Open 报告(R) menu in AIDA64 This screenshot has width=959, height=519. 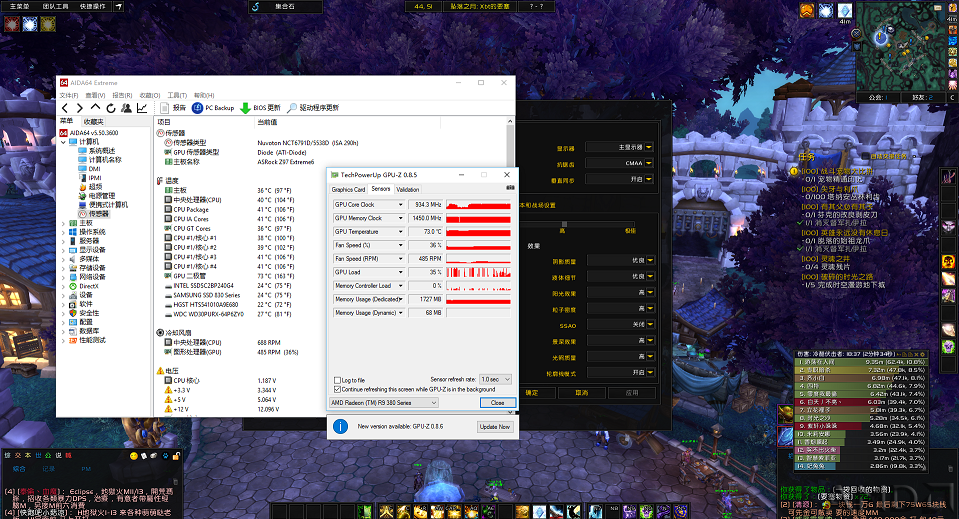click(x=122, y=95)
